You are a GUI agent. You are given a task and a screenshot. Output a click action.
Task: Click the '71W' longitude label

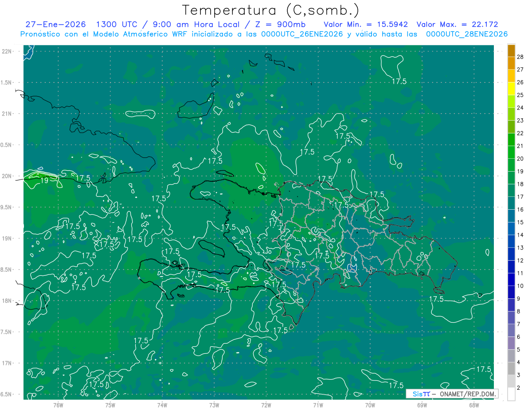(x=318, y=405)
